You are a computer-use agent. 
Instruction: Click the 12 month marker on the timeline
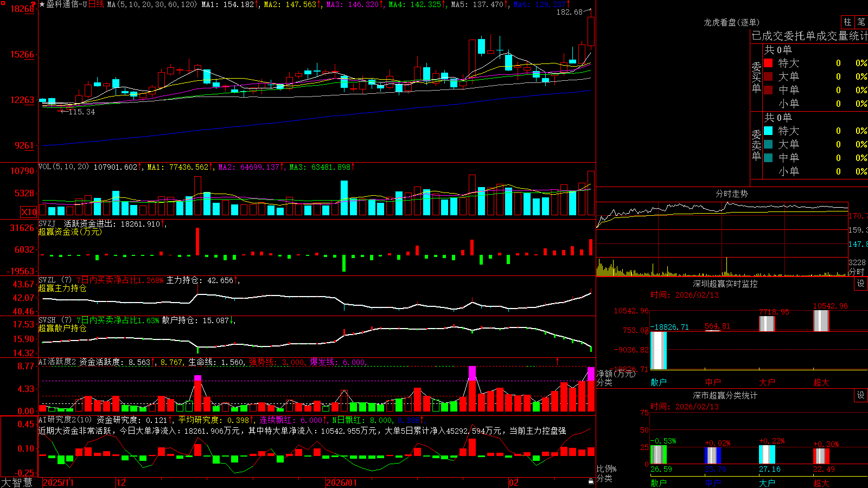122,483
